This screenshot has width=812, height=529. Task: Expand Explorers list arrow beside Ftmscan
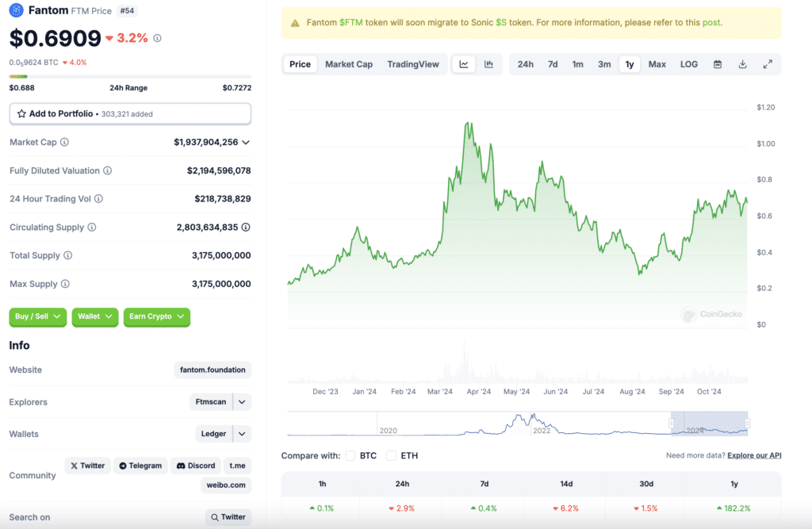point(242,402)
